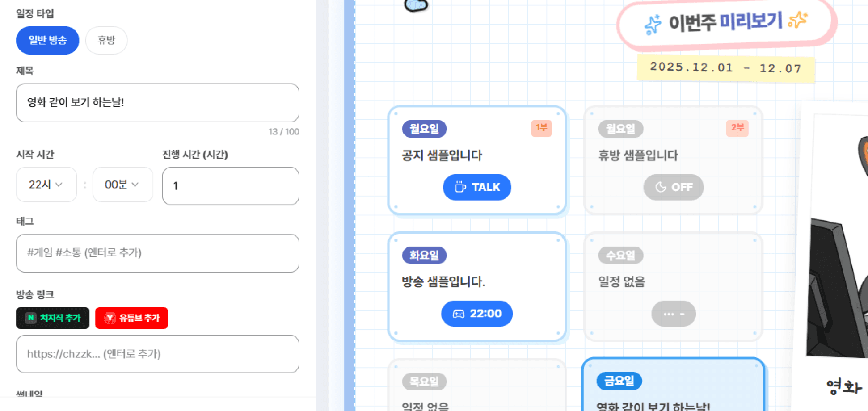868x411 pixels.
Task: Click the 태그 hashtag input field
Action: [157, 253]
